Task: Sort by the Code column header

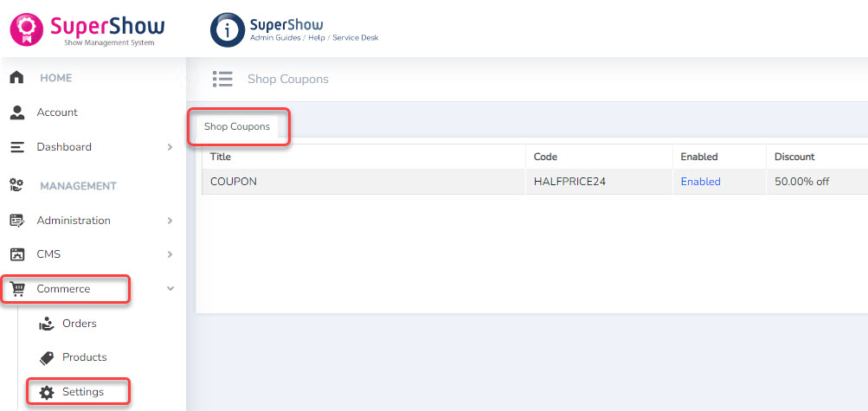Action: pyautogui.click(x=545, y=157)
